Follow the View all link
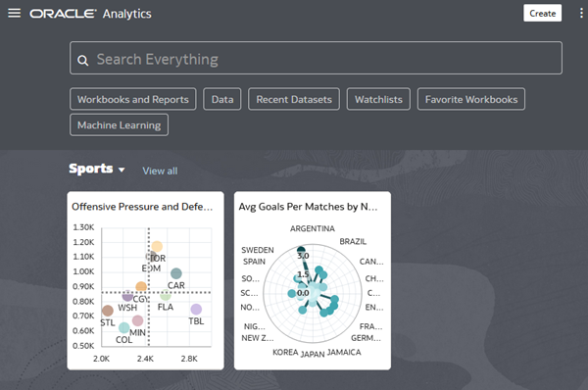This screenshot has width=588, height=390. coord(160,171)
